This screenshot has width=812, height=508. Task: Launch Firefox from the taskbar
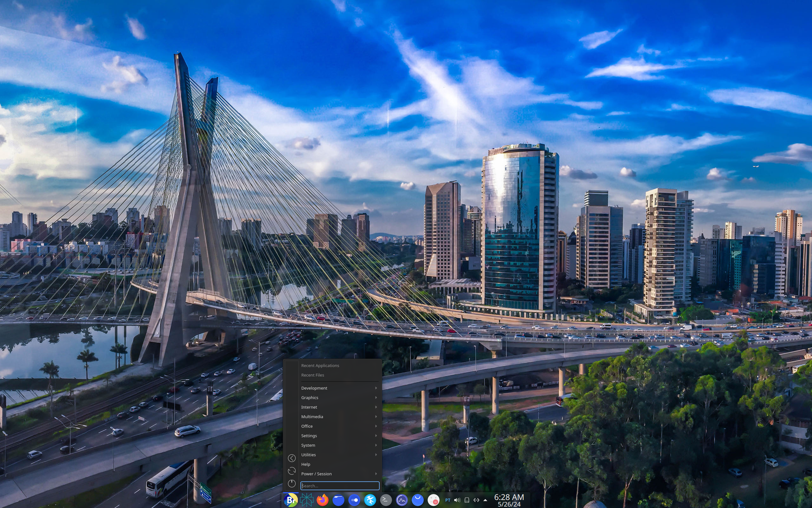click(x=323, y=500)
